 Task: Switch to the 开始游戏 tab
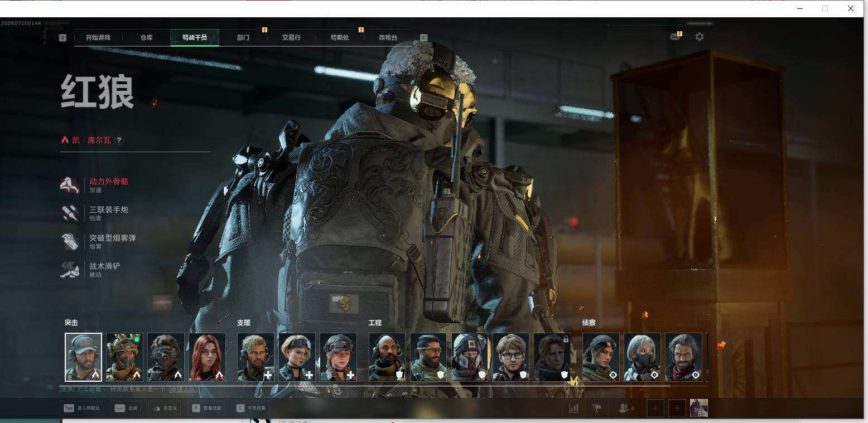point(98,37)
